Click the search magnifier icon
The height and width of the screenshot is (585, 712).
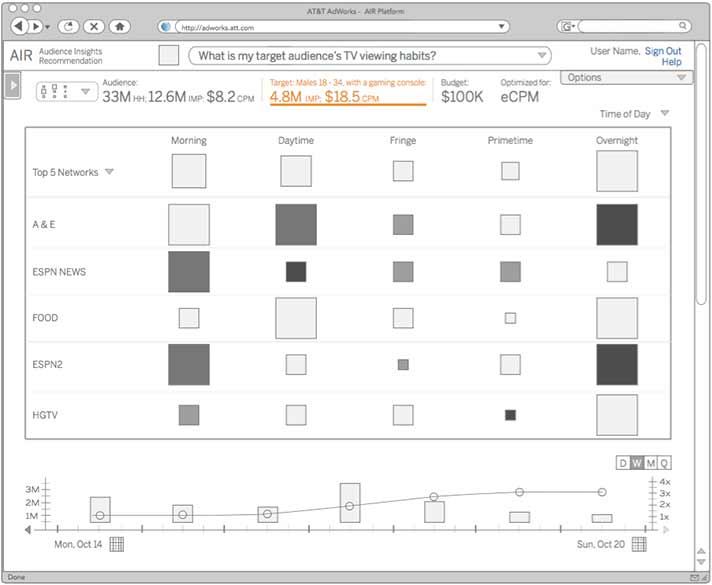click(682, 26)
